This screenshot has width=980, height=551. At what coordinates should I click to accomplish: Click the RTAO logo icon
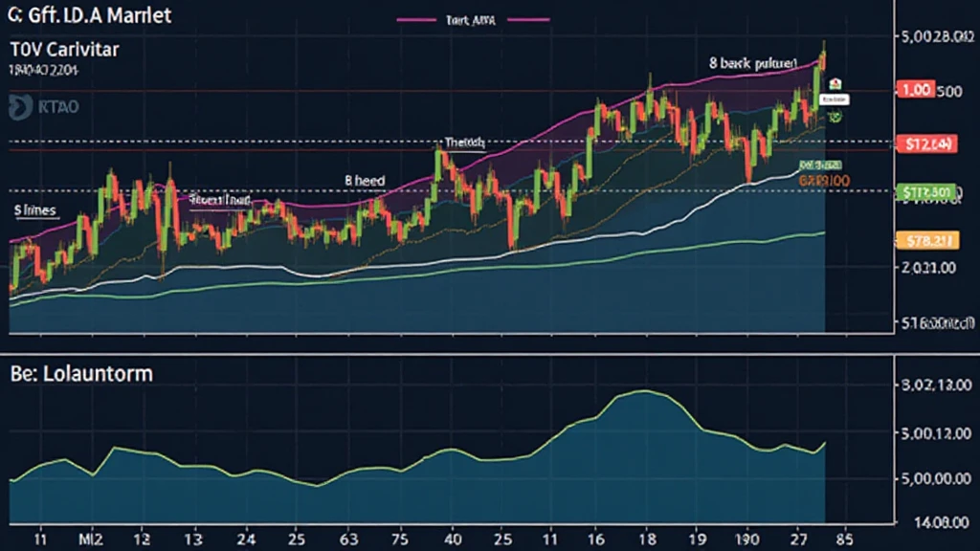tap(19, 108)
